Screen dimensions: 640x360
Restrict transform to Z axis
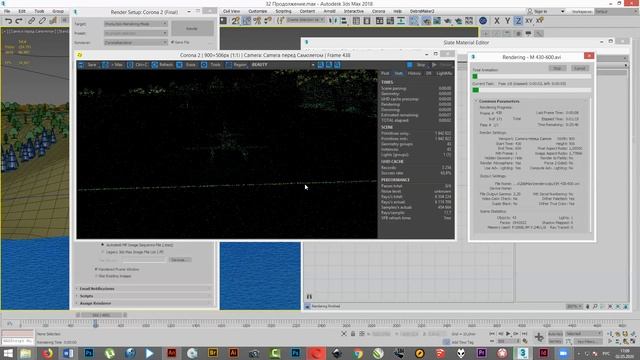click(518, 20)
